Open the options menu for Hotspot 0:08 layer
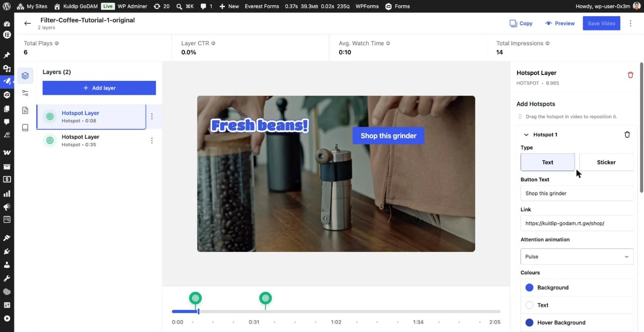644x332 pixels. coord(152,116)
